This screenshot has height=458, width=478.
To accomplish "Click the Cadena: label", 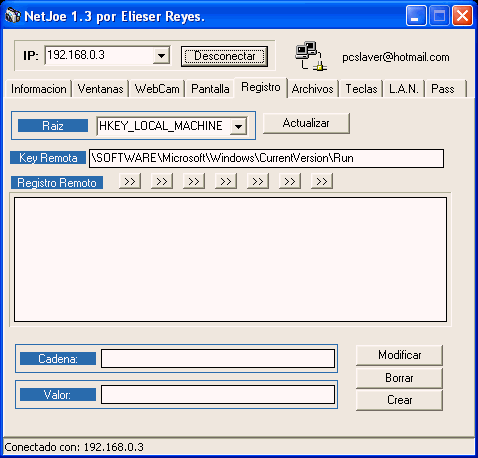I will point(58,359).
